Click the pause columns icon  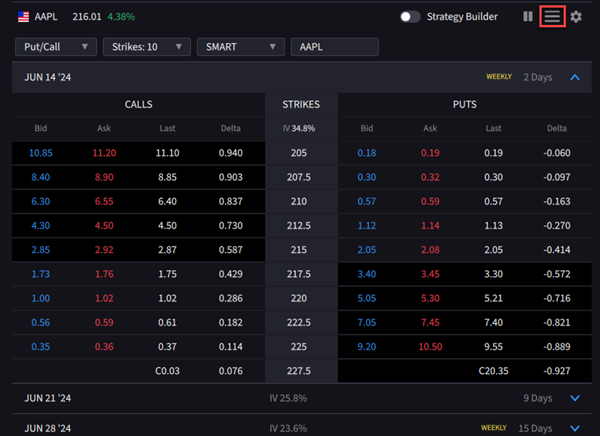pyautogui.click(x=528, y=16)
